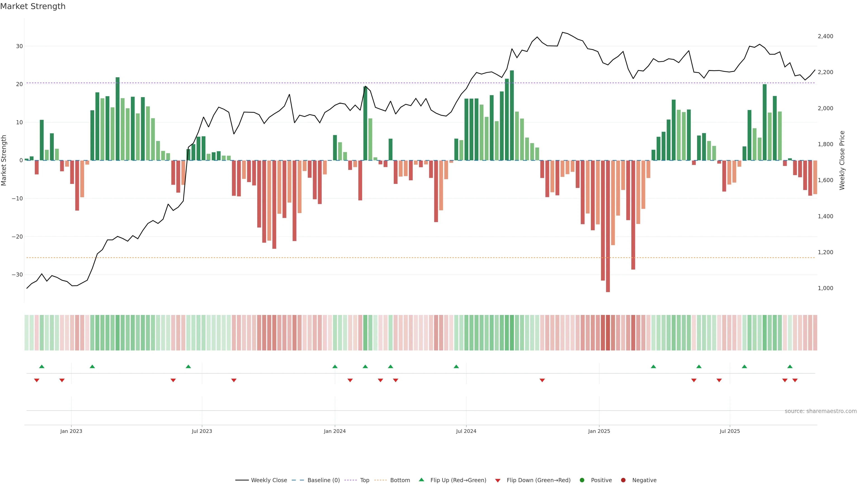Click the Market Strength chart title
The image size is (868, 488).
33,6
